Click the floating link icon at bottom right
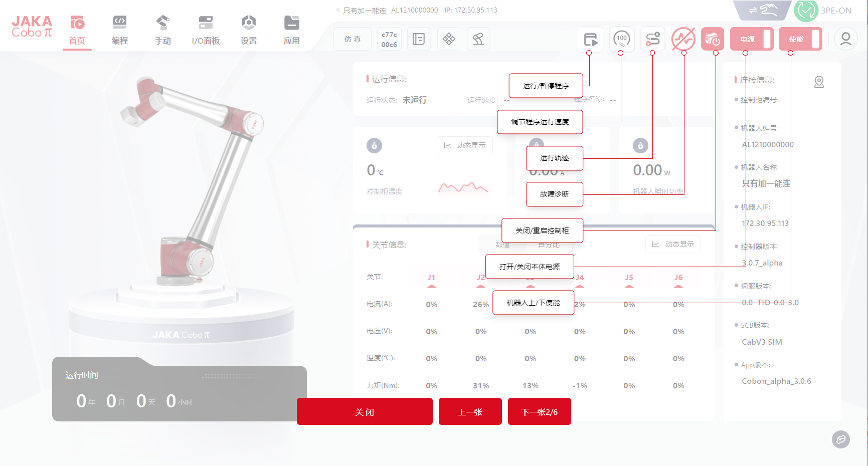This screenshot has height=466, width=868. coord(840,439)
